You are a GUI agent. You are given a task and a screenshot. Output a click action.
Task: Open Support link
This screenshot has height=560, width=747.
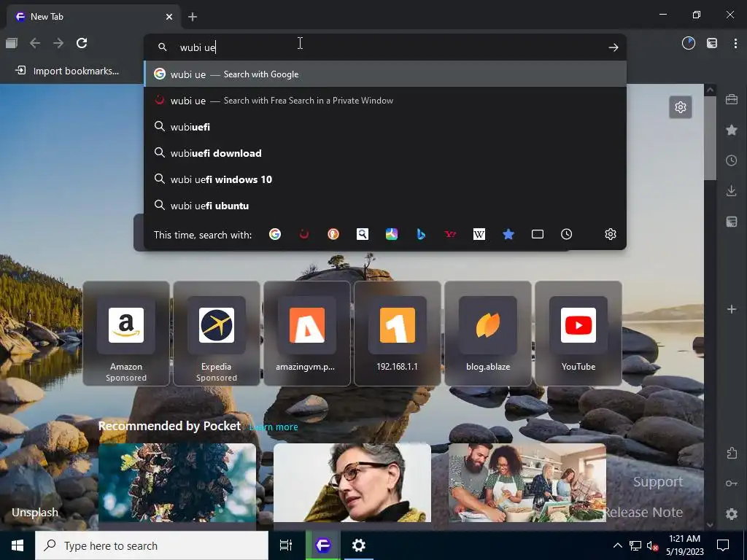tap(658, 482)
